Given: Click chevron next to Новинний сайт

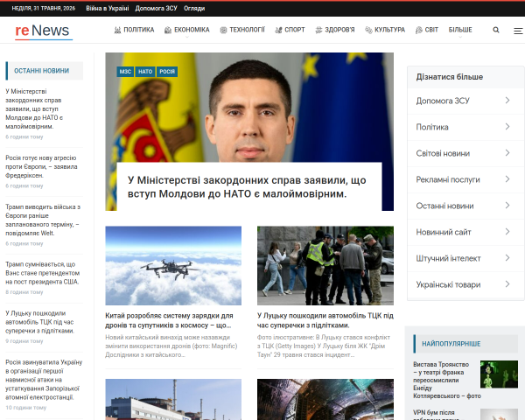Looking at the screenshot, I should [507, 232].
